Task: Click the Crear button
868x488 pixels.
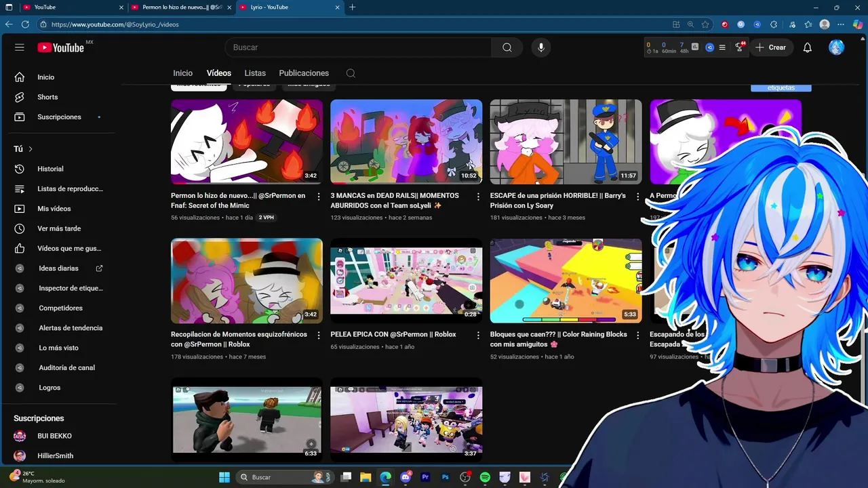Action: click(771, 47)
